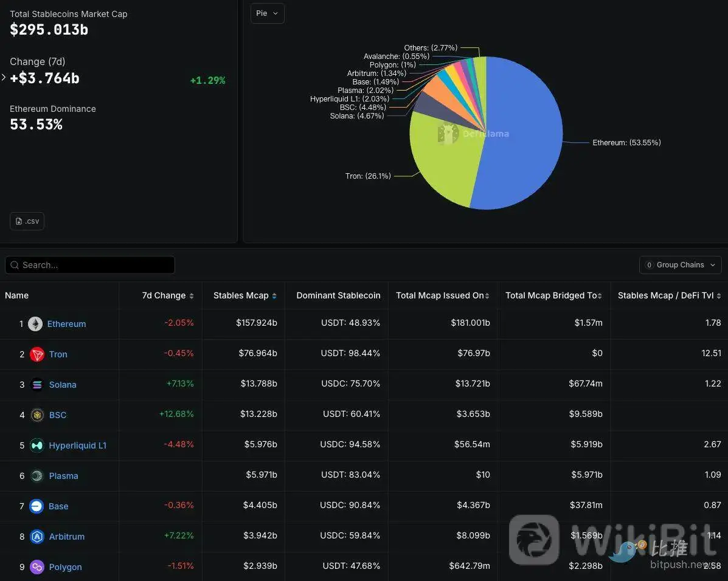Open the Pie chart type dropdown
The height and width of the screenshot is (581, 728).
(x=267, y=13)
